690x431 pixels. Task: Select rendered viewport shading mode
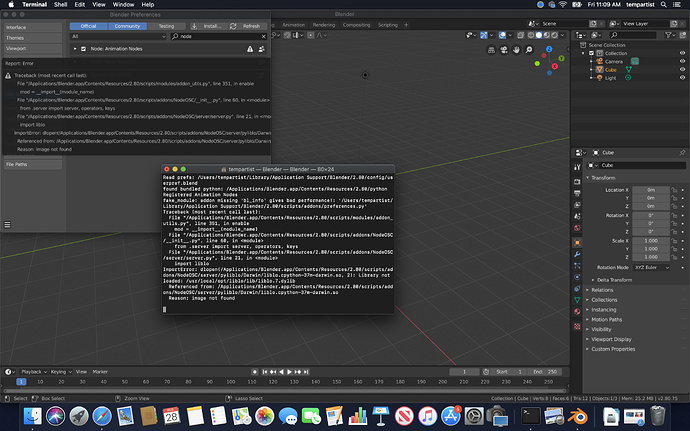(554, 35)
